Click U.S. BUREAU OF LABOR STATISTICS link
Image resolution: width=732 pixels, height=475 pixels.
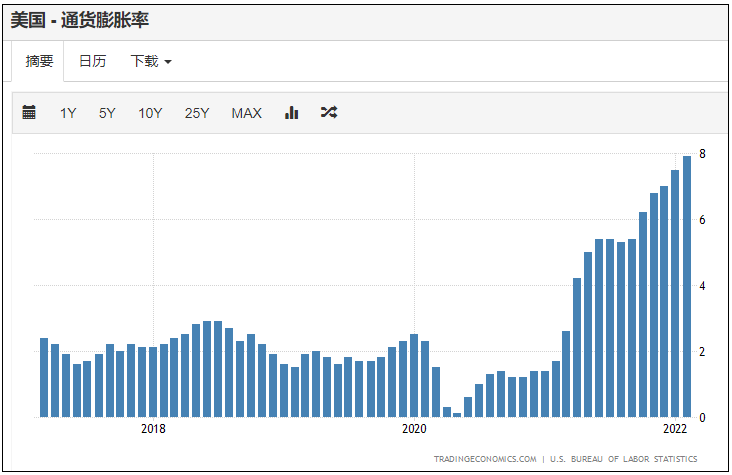(623, 459)
